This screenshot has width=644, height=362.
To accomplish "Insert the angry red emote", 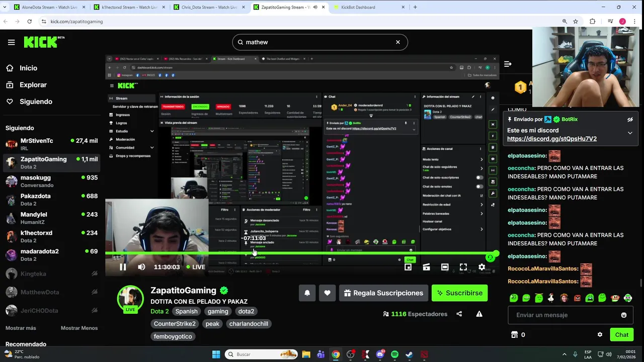I will pos(577,298).
